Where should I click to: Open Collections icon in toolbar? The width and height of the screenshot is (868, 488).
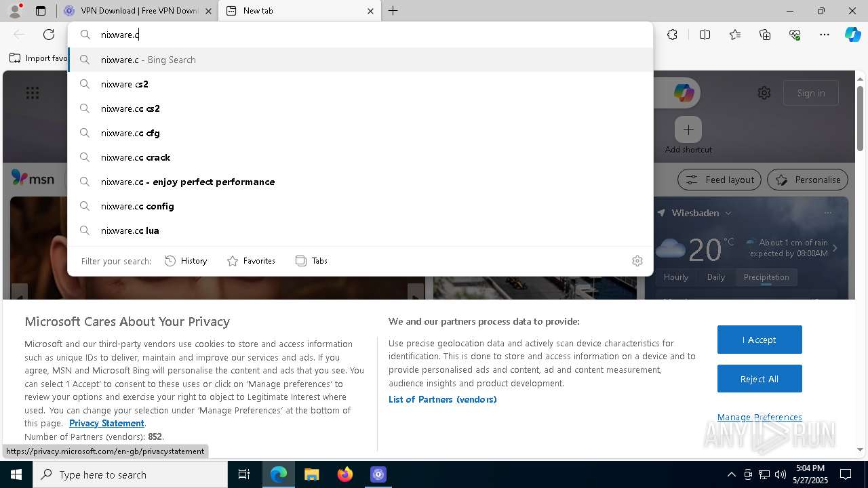click(x=765, y=35)
